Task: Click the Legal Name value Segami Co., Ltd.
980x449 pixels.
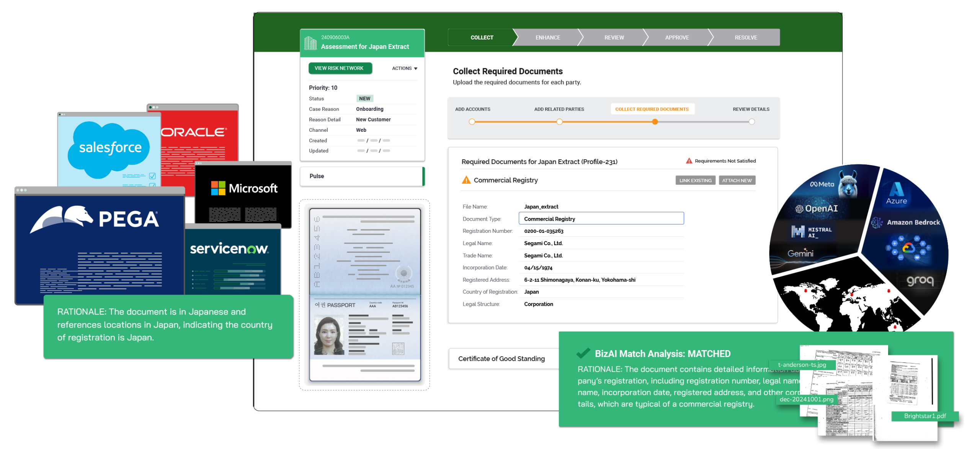Action: (543, 243)
